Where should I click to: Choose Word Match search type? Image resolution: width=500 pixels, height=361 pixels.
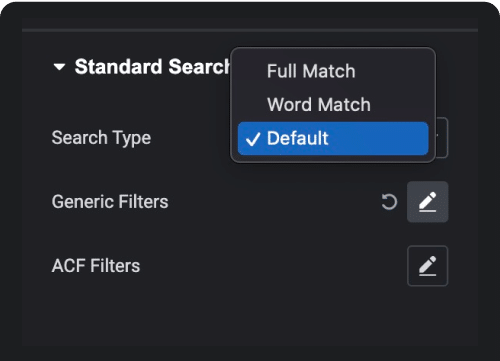[319, 104]
